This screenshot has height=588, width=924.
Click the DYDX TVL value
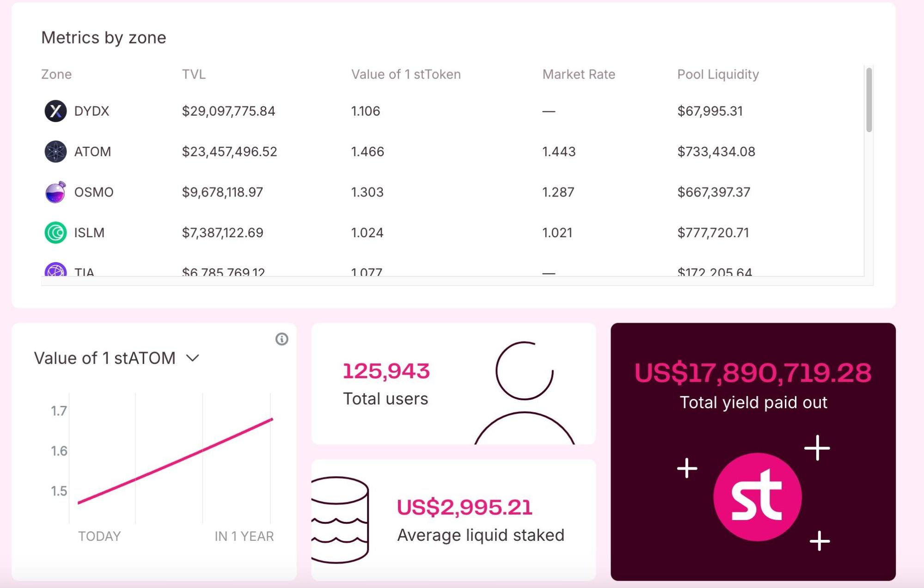point(228,111)
